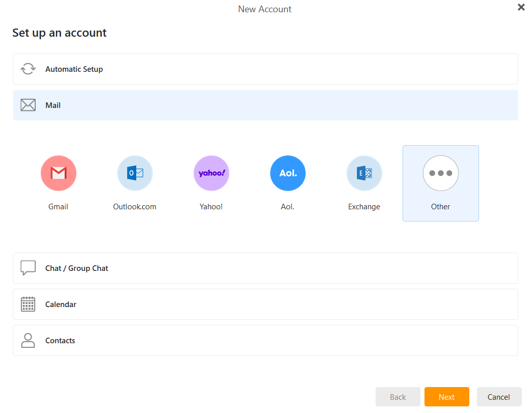Image resolution: width=532 pixels, height=413 pixels.
Task: Click the Chat / Group Chat bubble icon
Action: pyautogui.click(x=28, y=268)
